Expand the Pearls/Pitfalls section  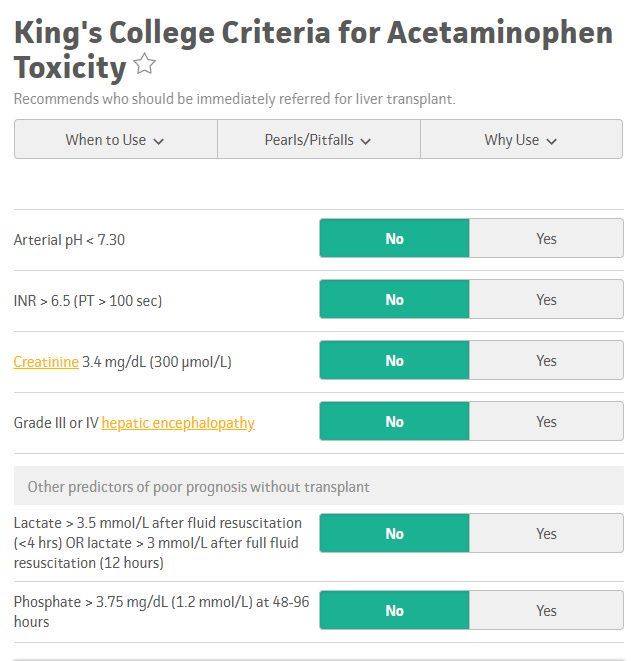pyautogui.click(x=319, y=140)
